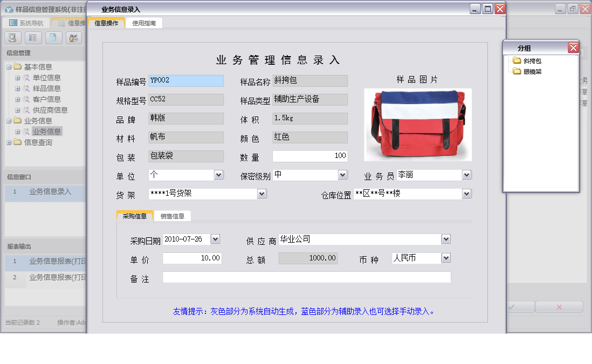Switch to the 销售信息 tab
The height and width of the screenshot is (364, 592).
pos(173,215)
